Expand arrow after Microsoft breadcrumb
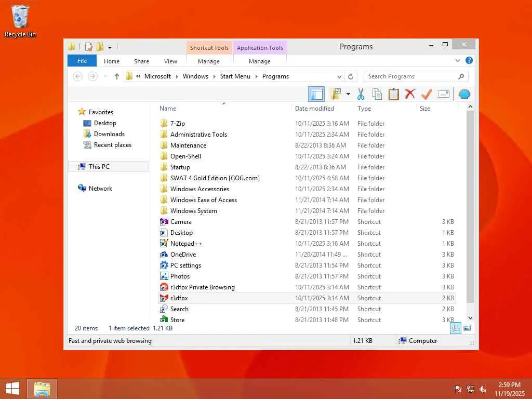Image resolution: width=532 pixels, height=399 pixels. [x=177, y=77]
